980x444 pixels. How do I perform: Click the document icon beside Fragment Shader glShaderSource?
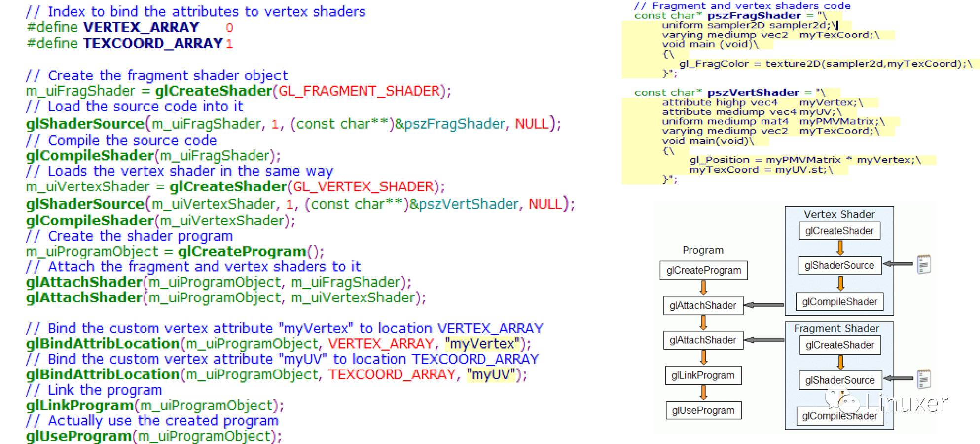(x=924, y=379)
